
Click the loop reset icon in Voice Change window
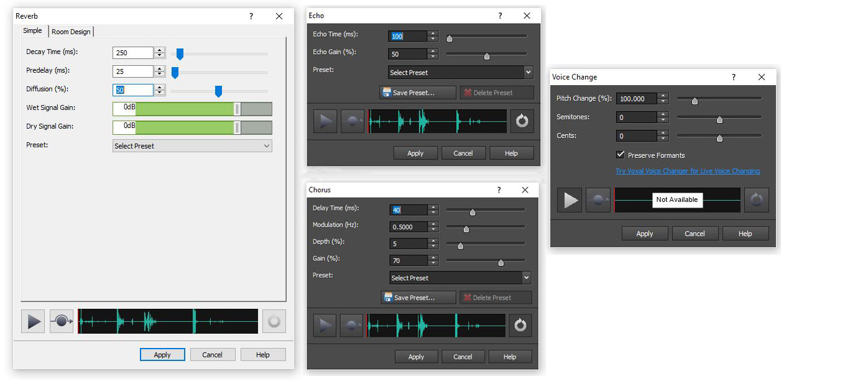click(757, 200)
